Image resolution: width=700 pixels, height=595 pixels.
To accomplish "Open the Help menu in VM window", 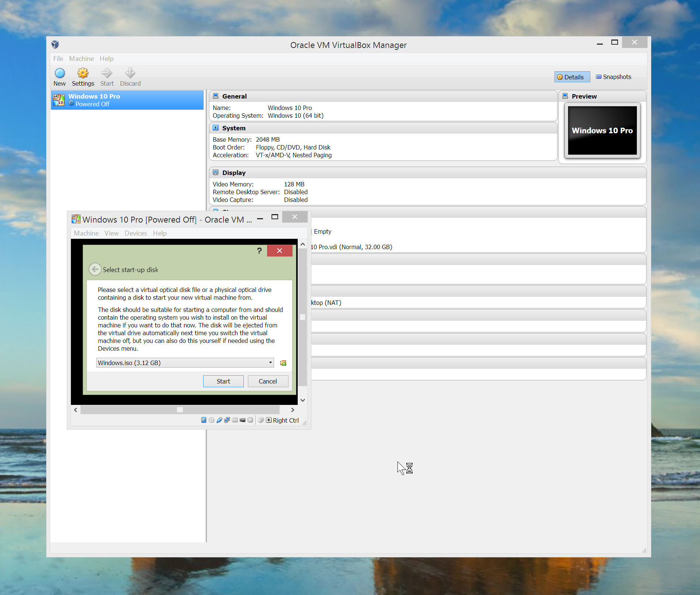I will click(160, 233).
